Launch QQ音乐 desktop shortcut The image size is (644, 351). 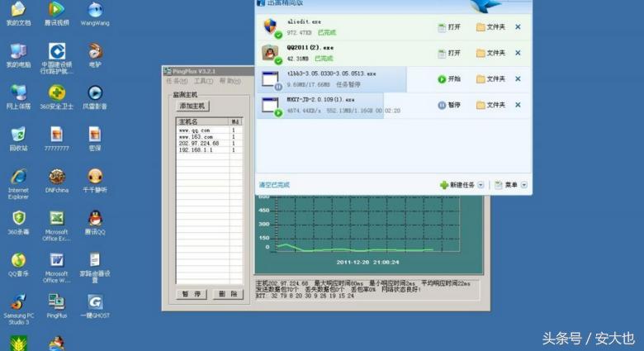pyautogui.click(x=18, y=264)
